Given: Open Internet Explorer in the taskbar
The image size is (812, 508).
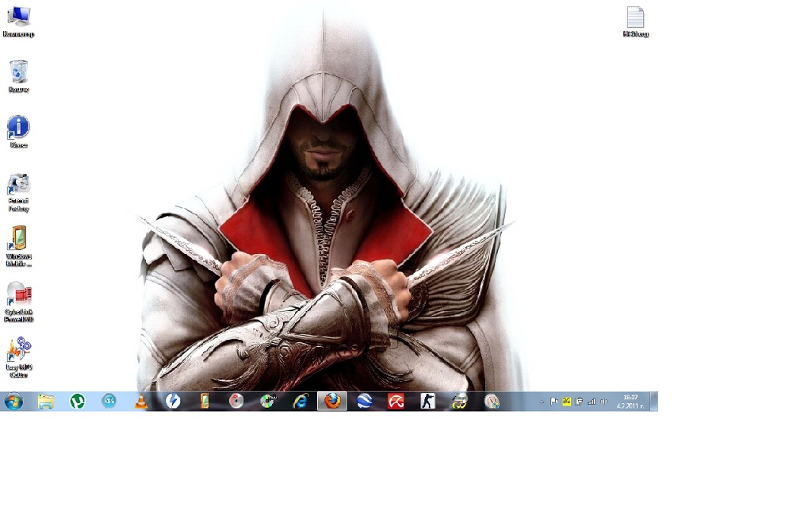Looking at the screenshot, I should [x=301, y=402].
